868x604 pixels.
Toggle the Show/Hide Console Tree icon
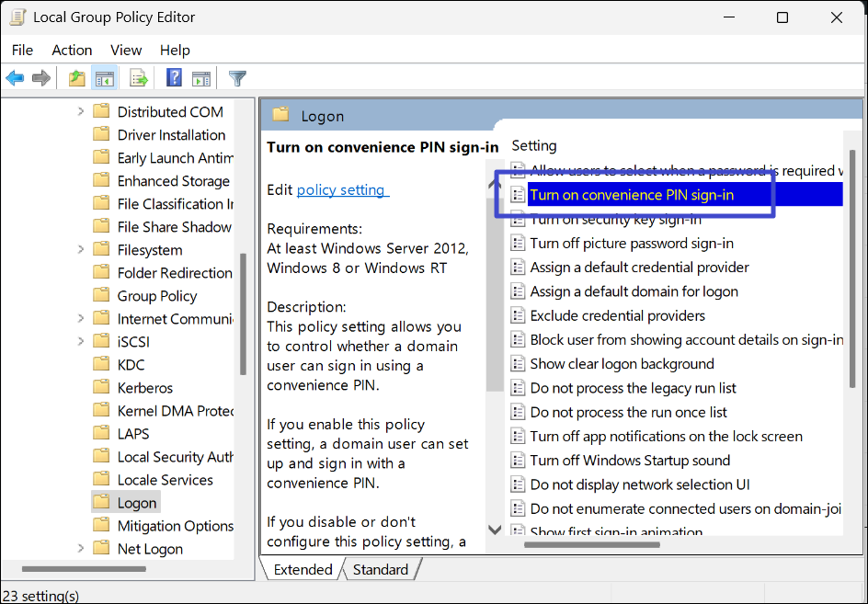104,78
